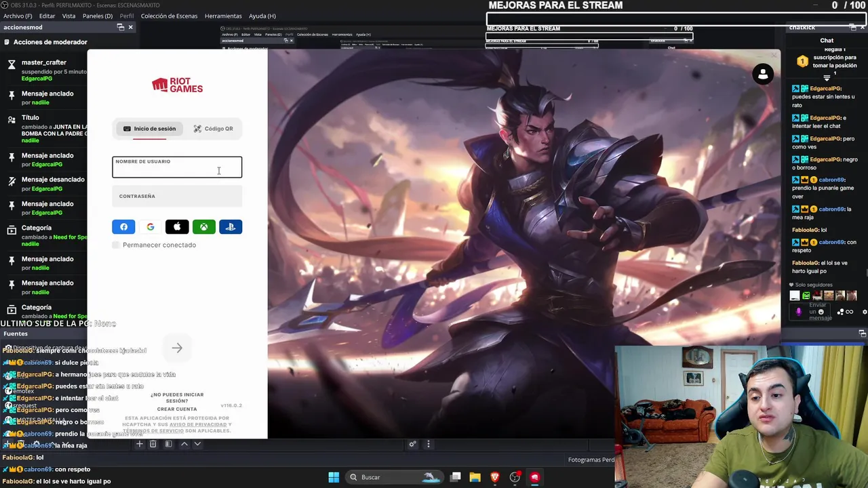Undock the accionesmod panel

point(120,27)
